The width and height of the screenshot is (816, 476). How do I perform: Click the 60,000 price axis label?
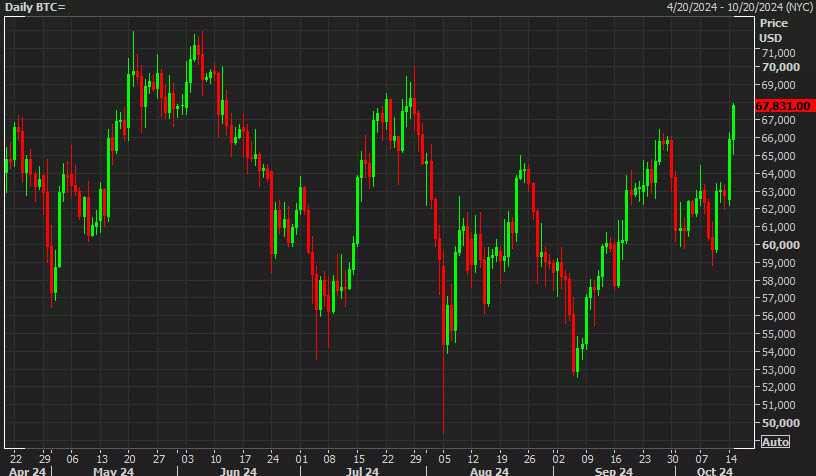tap(781, 245)
